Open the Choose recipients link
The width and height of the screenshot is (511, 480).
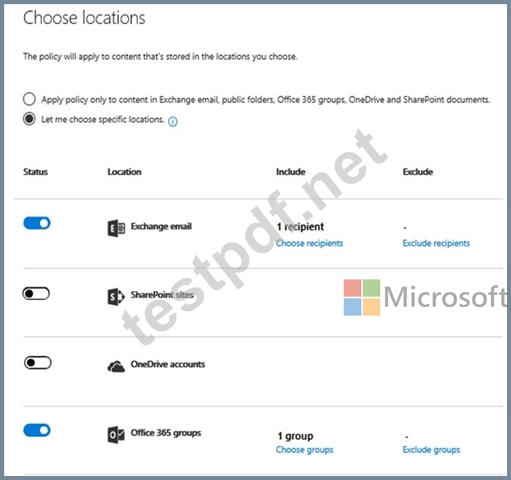tap(309, 243)
